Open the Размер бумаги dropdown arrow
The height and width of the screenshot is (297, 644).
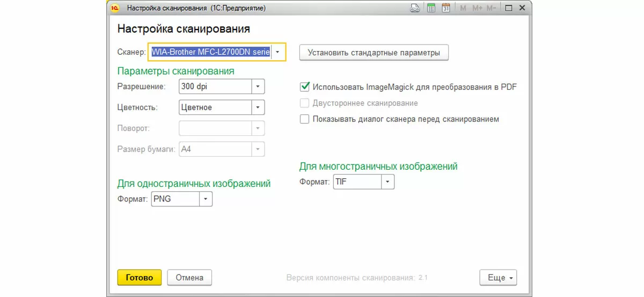[258, 149]
